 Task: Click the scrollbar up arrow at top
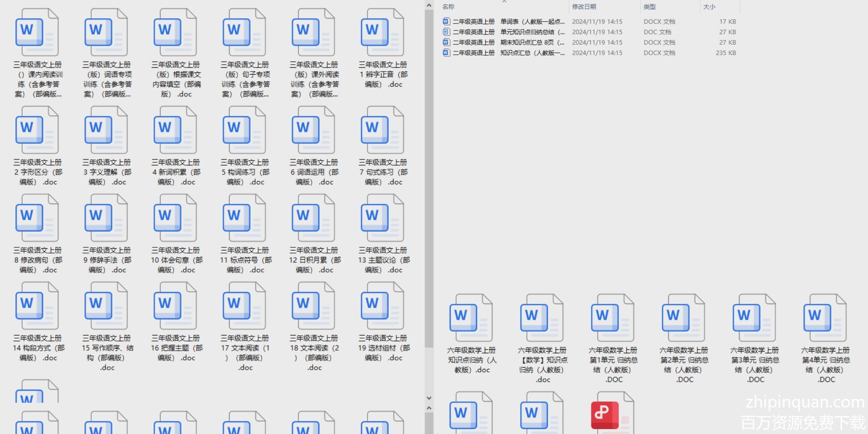(x=429, y=6)
